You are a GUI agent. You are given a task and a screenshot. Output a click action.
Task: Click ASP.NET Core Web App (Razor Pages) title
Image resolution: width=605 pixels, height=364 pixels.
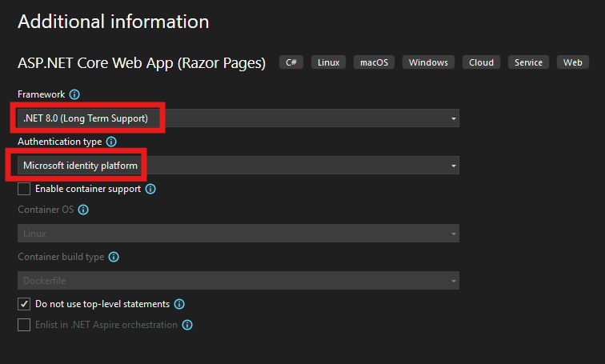(x=142, y=63)
